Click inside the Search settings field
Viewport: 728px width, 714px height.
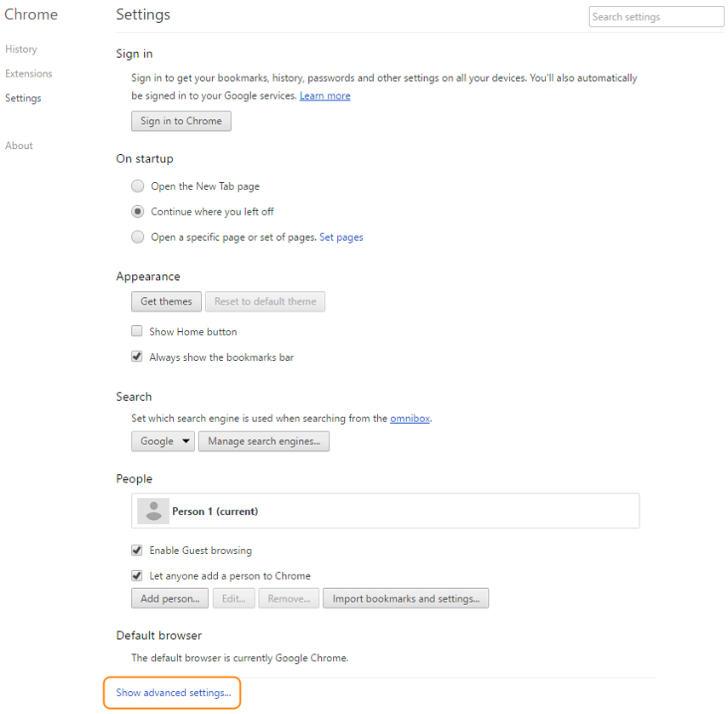[x=656, y=17]
